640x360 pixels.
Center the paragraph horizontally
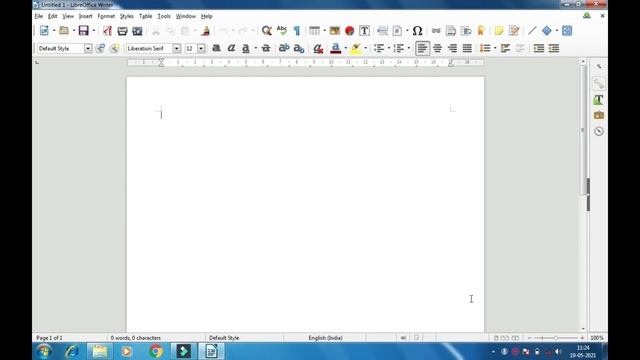[x=437, y=48]
